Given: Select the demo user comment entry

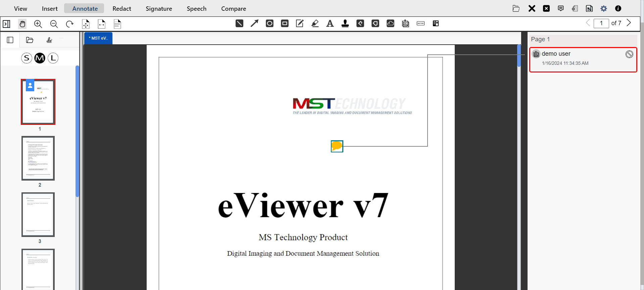Looking at the screenshot, I should 583,60.
